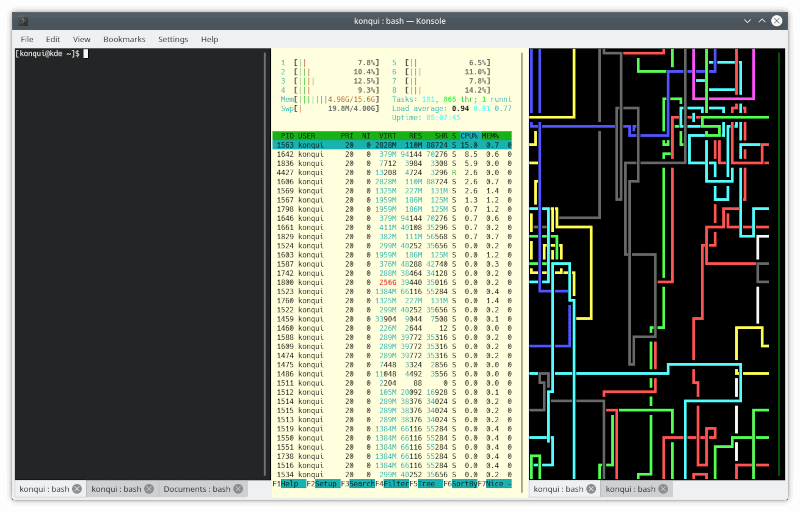Screen dimensions: 800x512
Task: Close the second konqui : bash tab in the left pane
Action: [148, 489]
